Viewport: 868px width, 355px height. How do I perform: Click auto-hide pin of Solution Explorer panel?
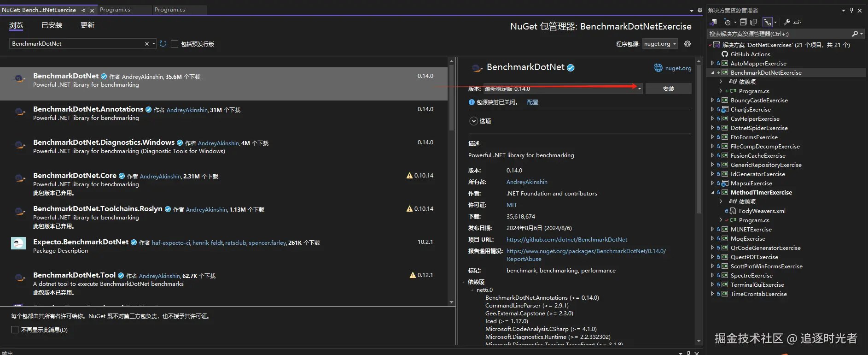851,10
